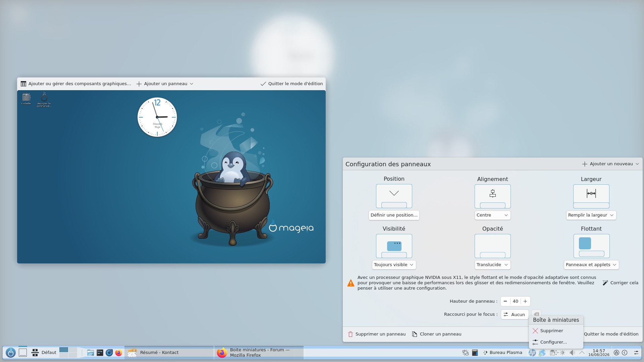Select Supprimer in the Boîte à miniatures menu
The width and height of the screenshot is (644, 362).
[x=556, y=331]
